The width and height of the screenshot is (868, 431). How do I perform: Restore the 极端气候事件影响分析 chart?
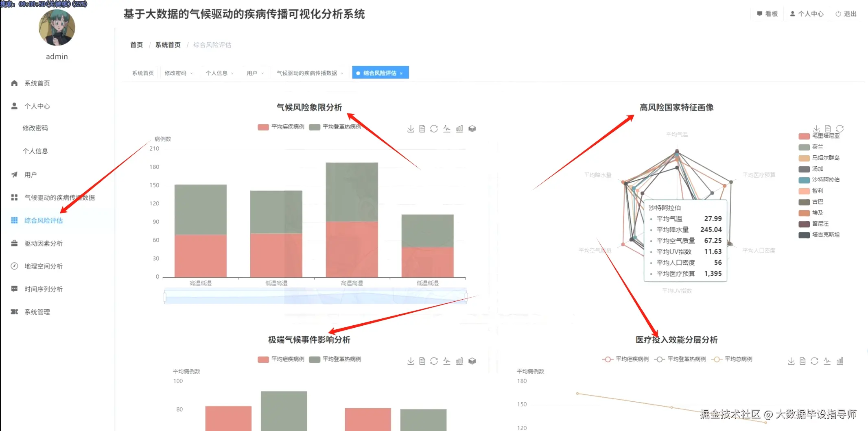[434, 361]
